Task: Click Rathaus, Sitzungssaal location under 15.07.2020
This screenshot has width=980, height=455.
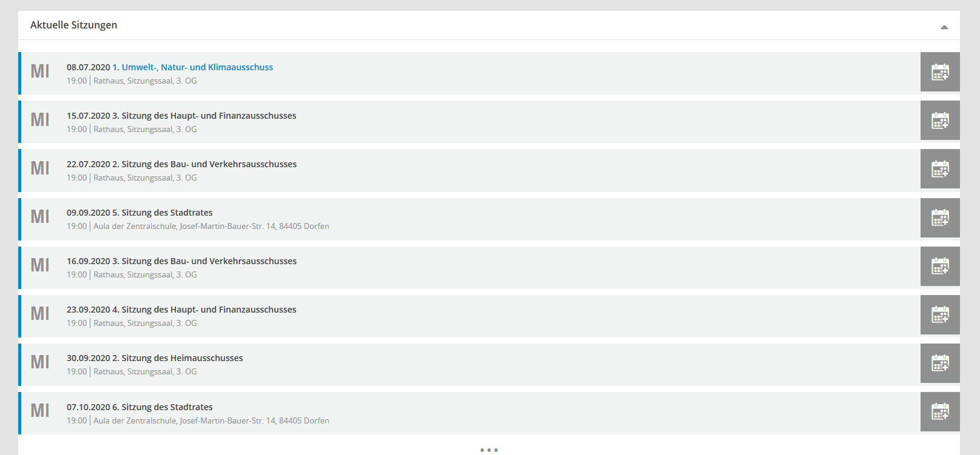Action: (x=145, y=129)
